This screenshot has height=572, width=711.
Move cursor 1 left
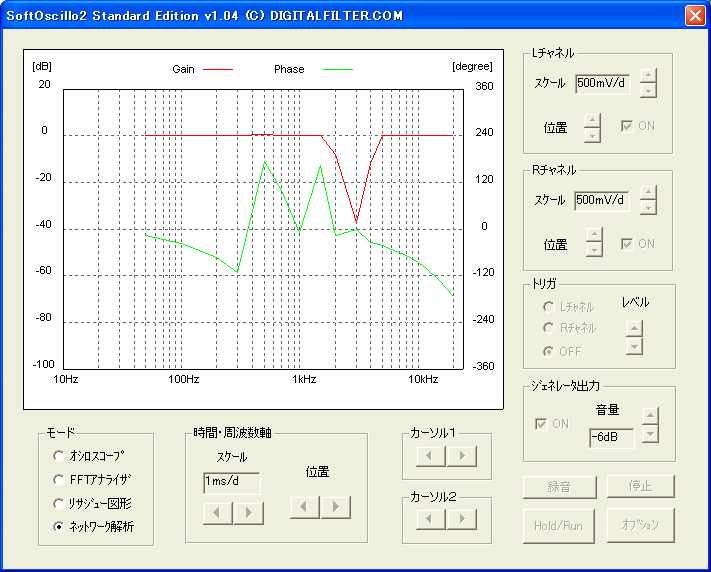coord(430,456)
